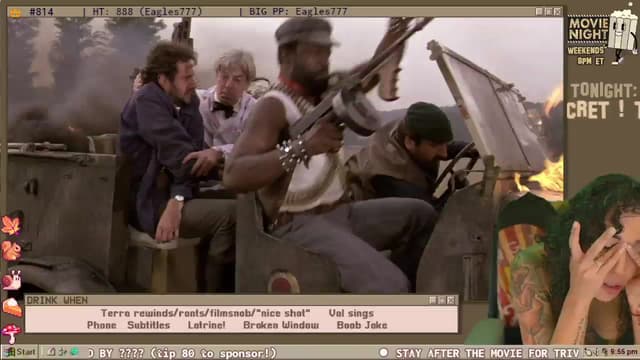This screenshot has height=360, width=640.
Task: Close the movie player window #814
Action: pyautogui.click(x=558, y=12)
